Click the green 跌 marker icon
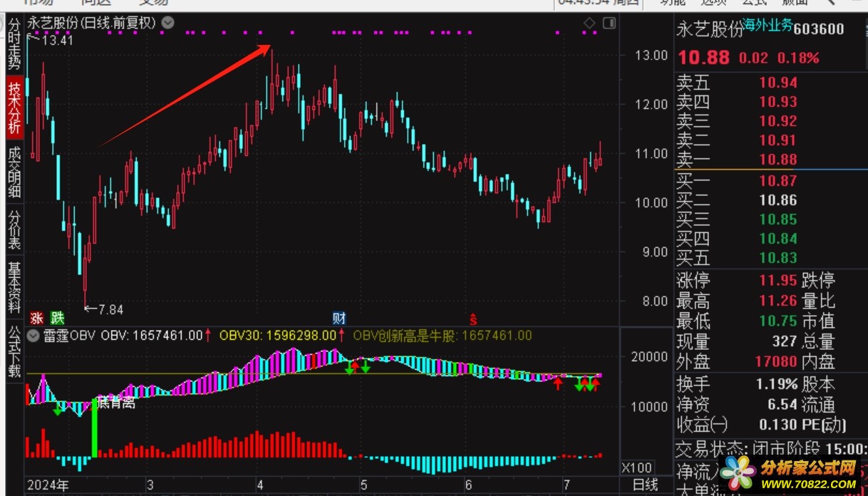868x496 pixels. click(x=58, y=318)
